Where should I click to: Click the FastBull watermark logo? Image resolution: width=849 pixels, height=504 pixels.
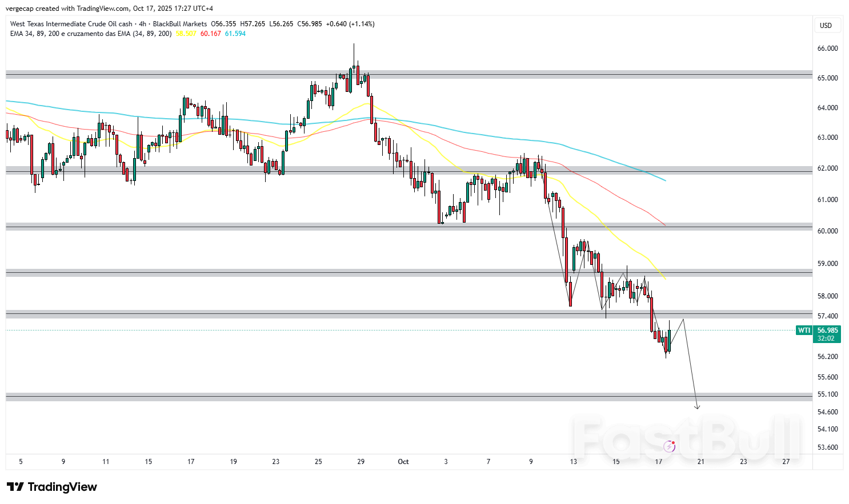(686, 437)
